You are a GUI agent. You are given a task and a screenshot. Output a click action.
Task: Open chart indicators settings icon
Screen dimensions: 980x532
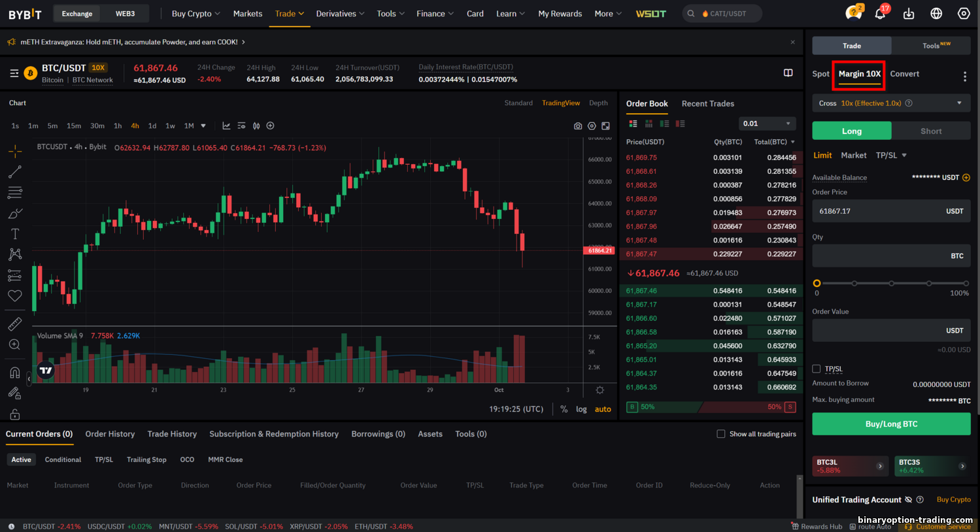pos(241,125)
